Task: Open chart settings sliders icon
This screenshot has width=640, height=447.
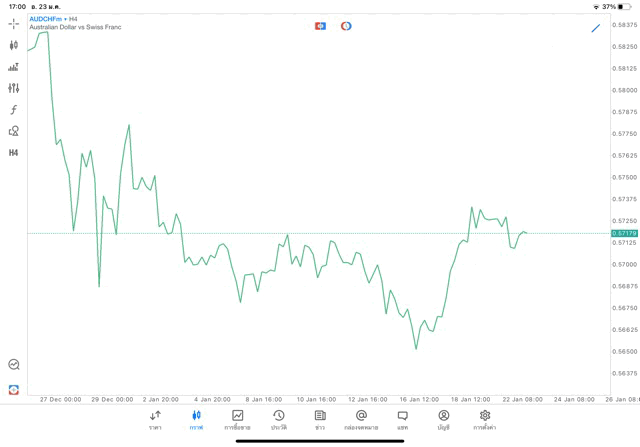Action: [14, 88]
